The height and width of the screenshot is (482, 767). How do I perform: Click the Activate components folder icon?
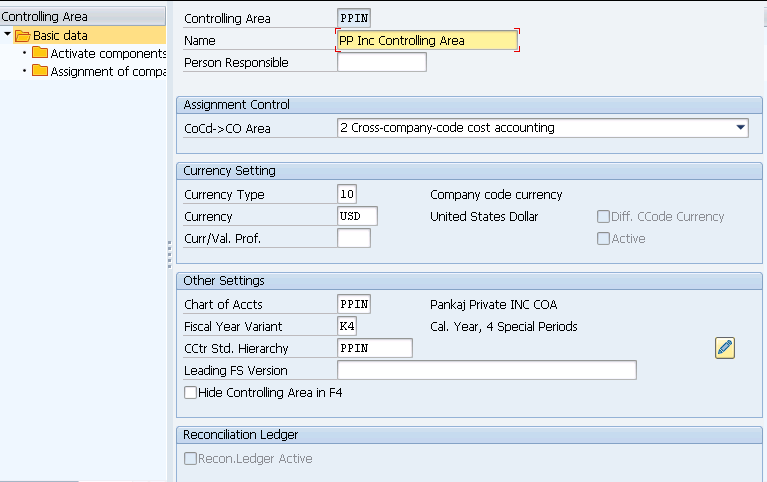(x=40, y=53)
